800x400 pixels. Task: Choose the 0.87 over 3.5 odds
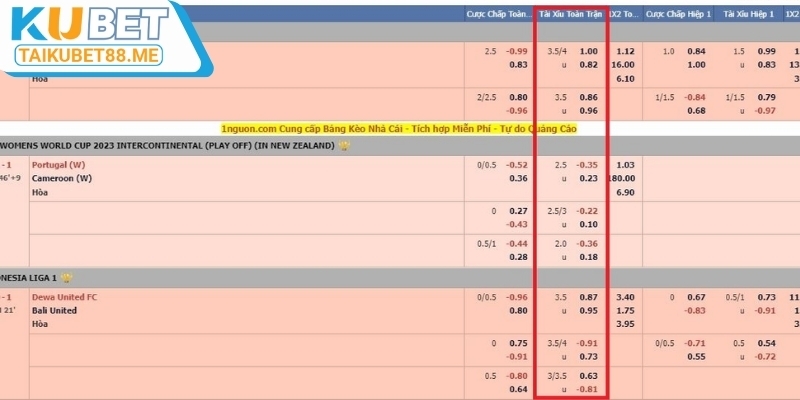pyautogui.click(x=588, y=297)
